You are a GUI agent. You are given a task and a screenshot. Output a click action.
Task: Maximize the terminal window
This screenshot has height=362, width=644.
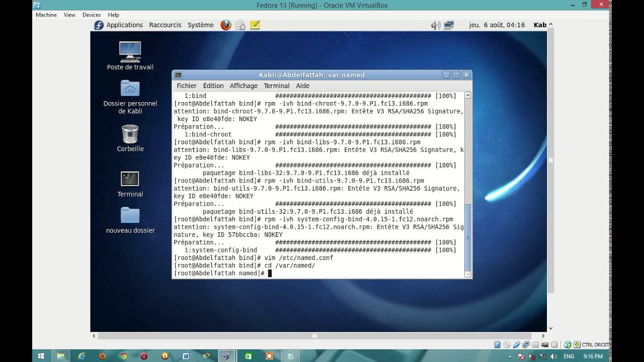(x=456, y=75)
